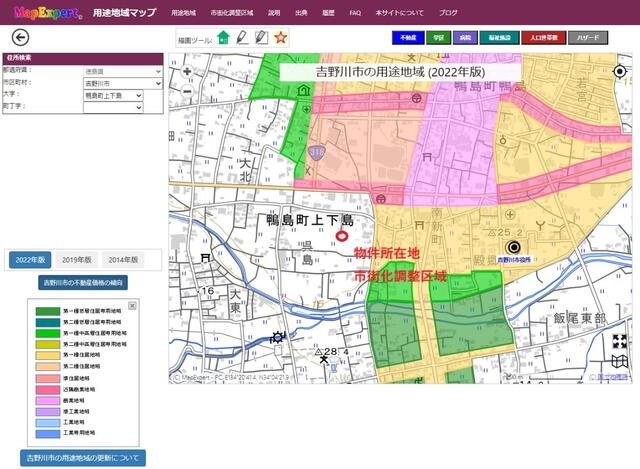
Task: Select the house drawing tool
Action: click(223, 37)
